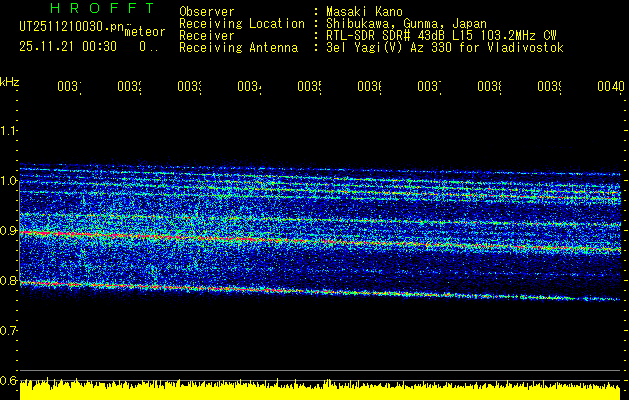Click the 0039 time marker
Image resolution: width=629 pixels, height=400 pixels.
coord(549,86)
